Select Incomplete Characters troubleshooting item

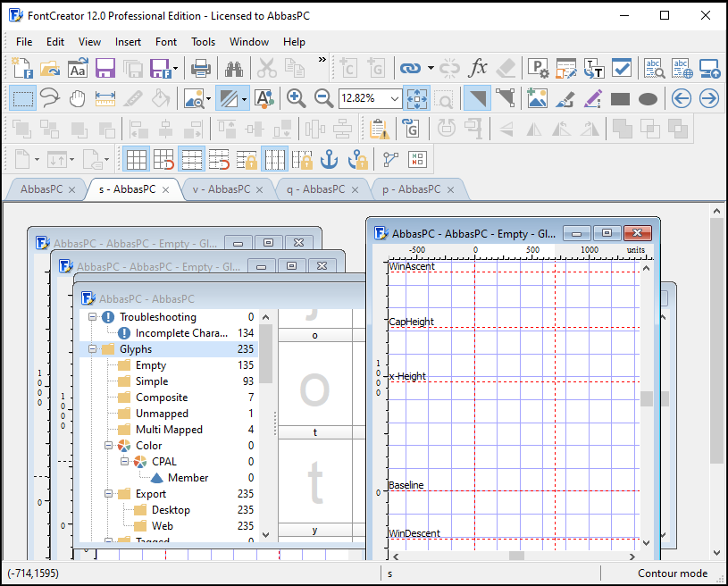pos(181,333)
